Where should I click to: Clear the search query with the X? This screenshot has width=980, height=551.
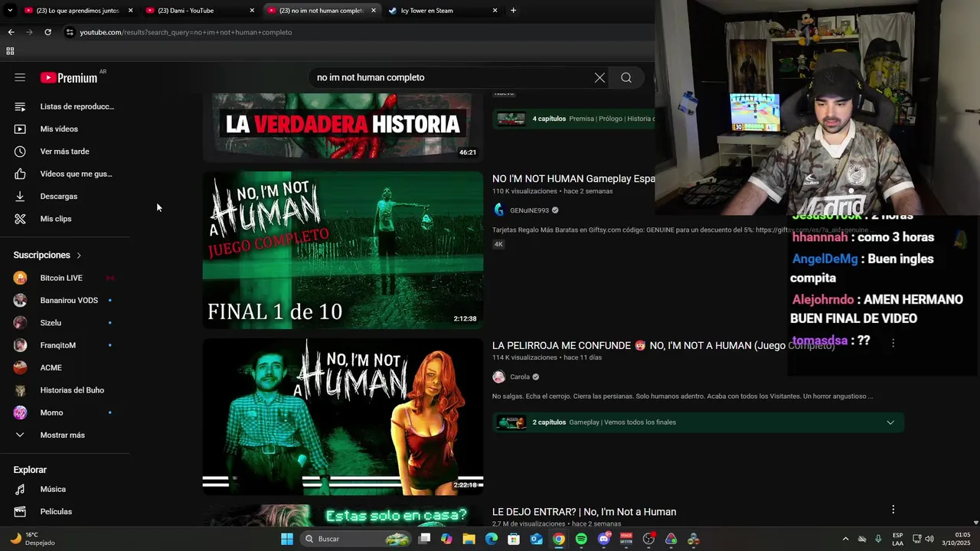click(x=599, y=77)
